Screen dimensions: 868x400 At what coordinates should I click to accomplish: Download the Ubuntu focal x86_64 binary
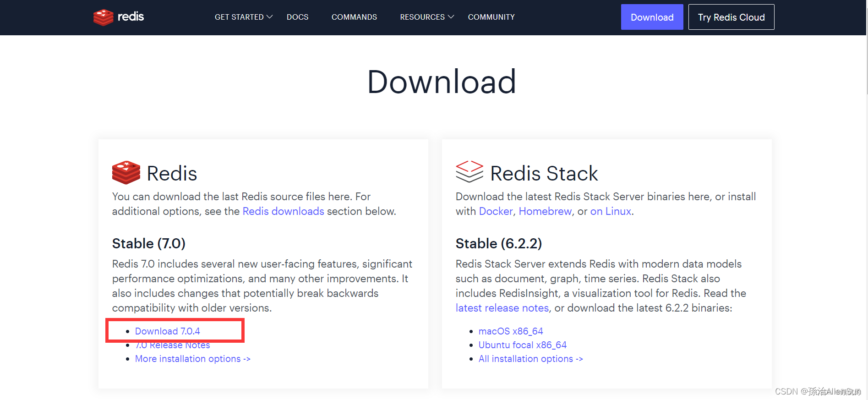click(x=523, y=345)
